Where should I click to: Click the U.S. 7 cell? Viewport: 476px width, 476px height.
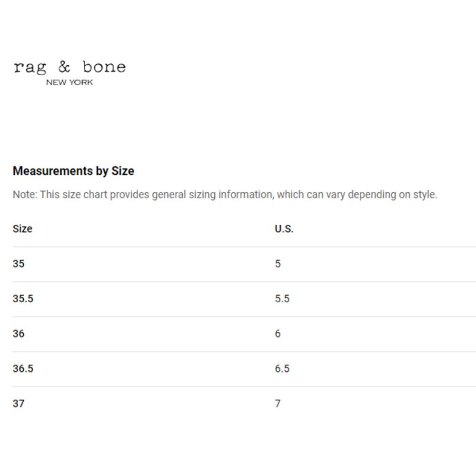coord(278,404)
